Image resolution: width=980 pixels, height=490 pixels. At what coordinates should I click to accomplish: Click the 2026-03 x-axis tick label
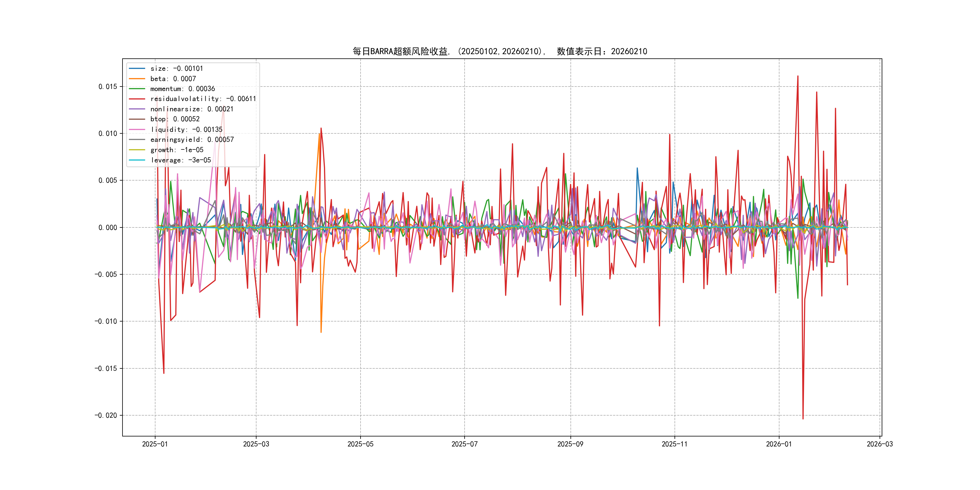point(880,444)
